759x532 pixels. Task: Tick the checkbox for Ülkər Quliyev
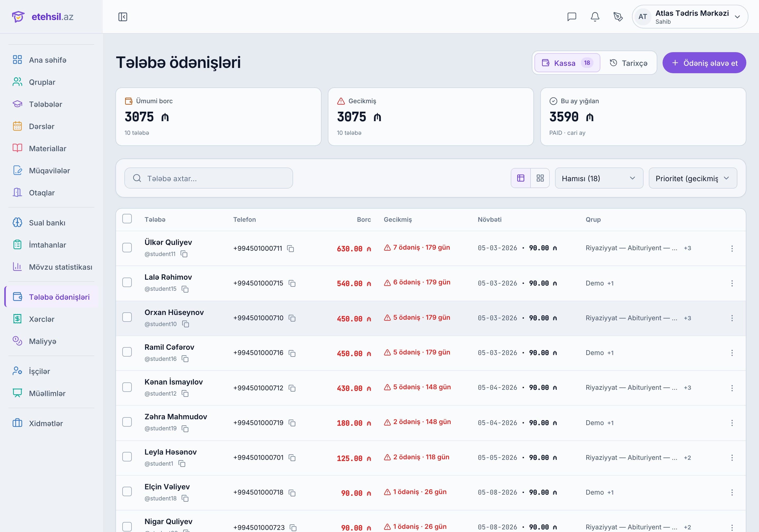pos(127,248)
